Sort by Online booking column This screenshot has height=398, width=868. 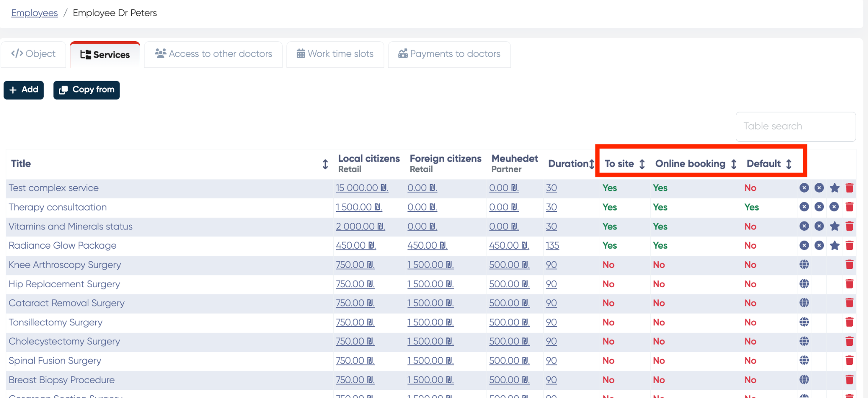(734, 164)
